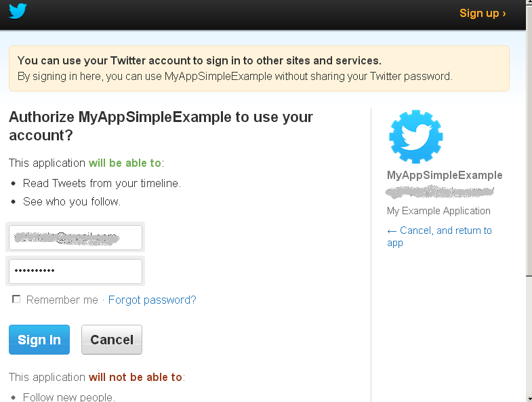The width and height of the screenshot is (532, 402).
Task: Click the Authorize MyAppSimpleExample heading
Action: tap(161, 125)
